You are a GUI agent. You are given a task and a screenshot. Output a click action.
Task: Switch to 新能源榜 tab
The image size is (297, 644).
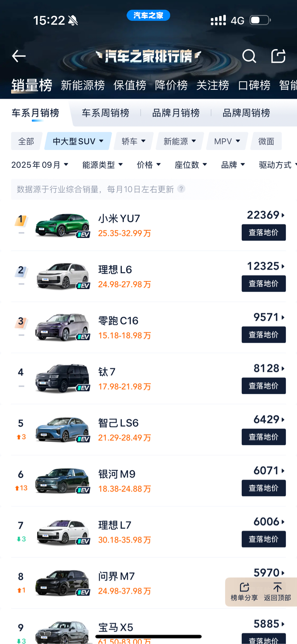tap(83, 85)
